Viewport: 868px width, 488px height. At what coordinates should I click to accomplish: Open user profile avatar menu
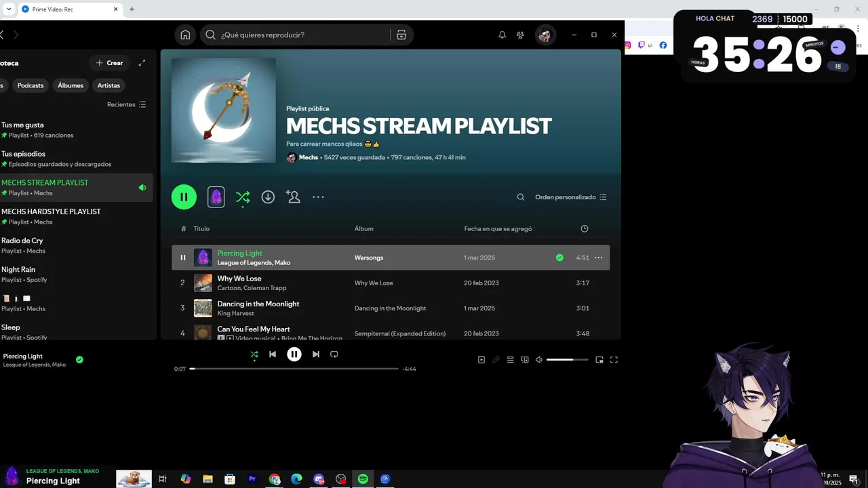545,35
